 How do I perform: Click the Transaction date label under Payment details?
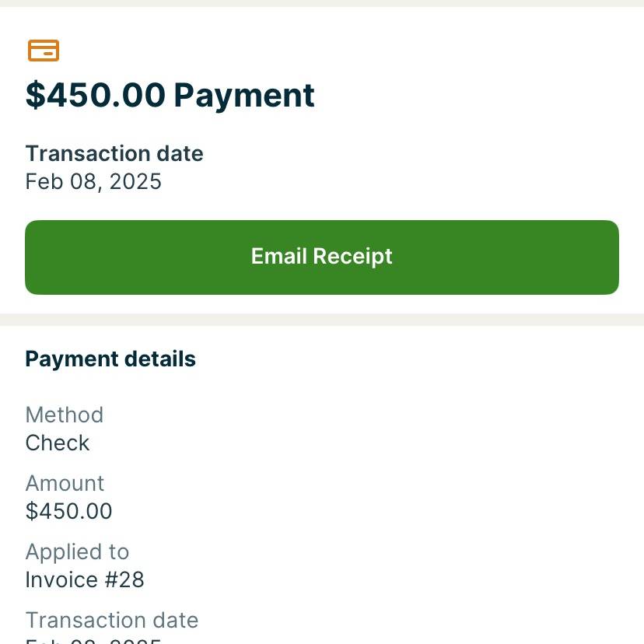point(112,620)
